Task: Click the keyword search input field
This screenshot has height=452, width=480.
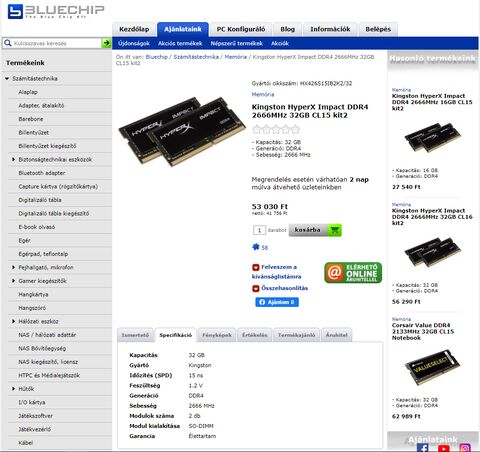Action: point(57,43)
